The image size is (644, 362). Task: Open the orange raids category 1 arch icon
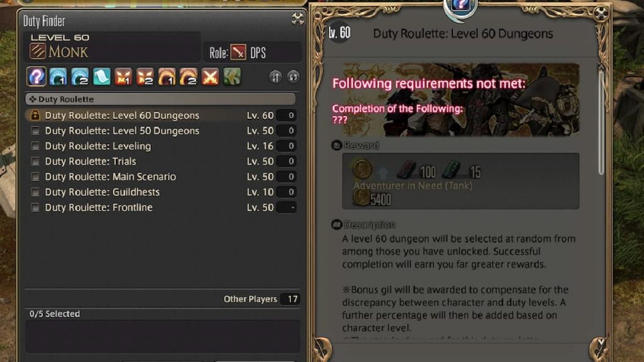[x=167, y=77]
